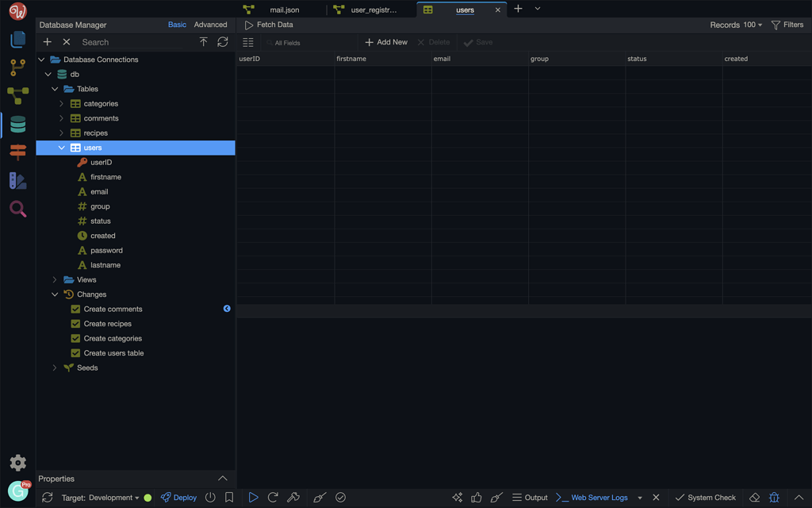Open the Workflows panel in the sidebar
Viewport: 812px width, 508px height.
[17, 95]
